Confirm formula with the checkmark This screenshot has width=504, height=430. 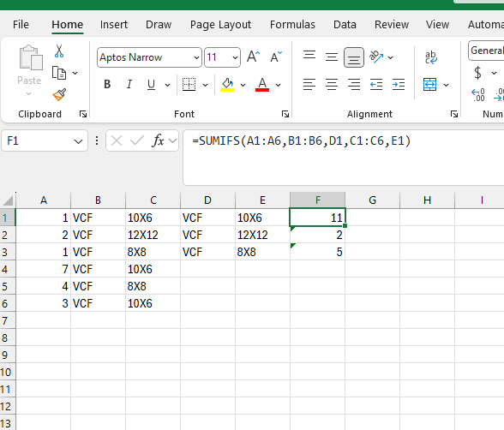137,140
